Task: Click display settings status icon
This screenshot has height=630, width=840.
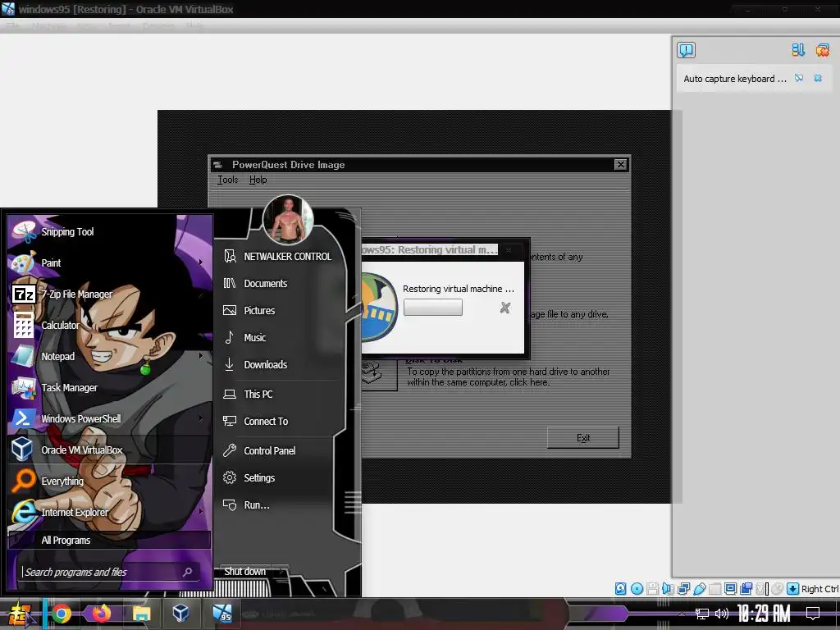Action: [730, 589]
